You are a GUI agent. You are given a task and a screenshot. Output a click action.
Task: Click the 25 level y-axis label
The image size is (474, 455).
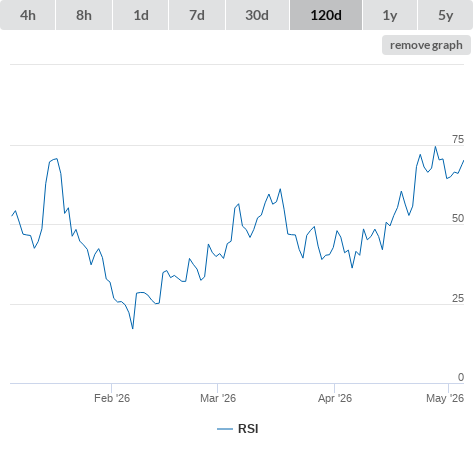tap(458, 298)
